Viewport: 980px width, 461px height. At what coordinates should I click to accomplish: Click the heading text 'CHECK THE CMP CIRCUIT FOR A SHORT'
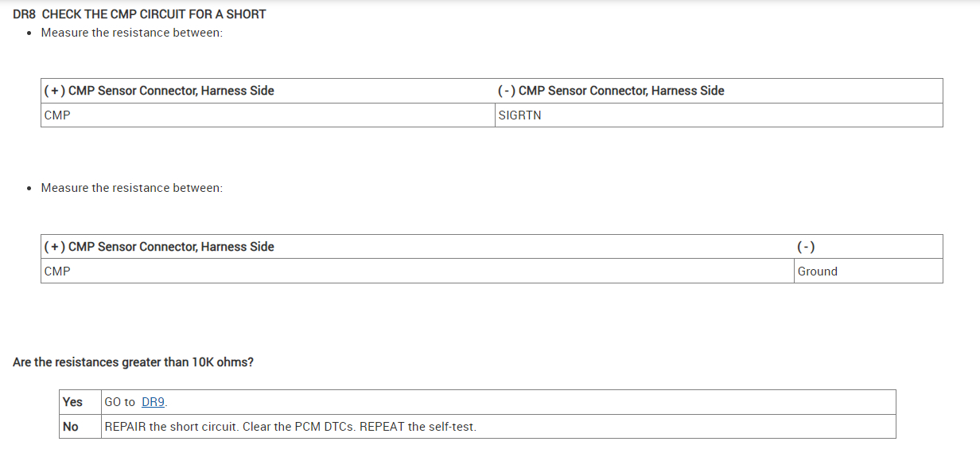coord(154,14)
